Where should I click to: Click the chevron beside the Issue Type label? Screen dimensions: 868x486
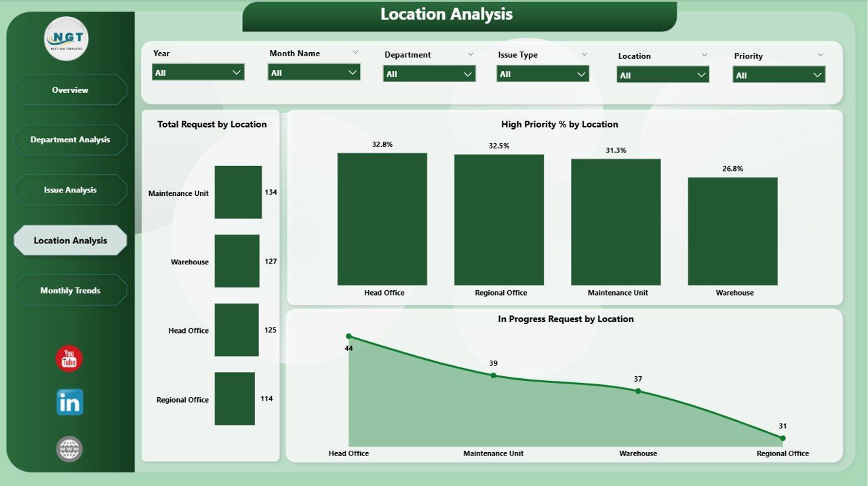coord(584,54)
